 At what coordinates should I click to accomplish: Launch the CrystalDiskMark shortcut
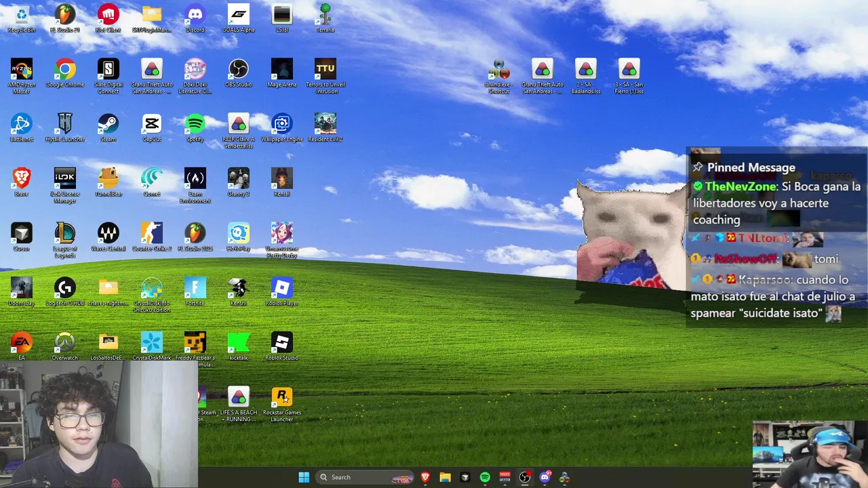click(x=152, y=346)
